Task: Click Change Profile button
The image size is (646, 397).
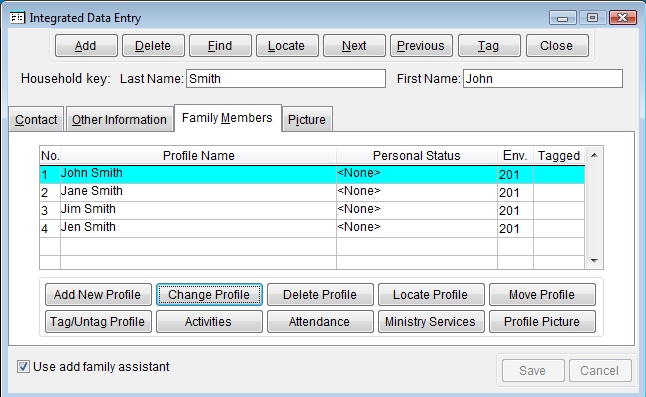Action: pos(209,295)
